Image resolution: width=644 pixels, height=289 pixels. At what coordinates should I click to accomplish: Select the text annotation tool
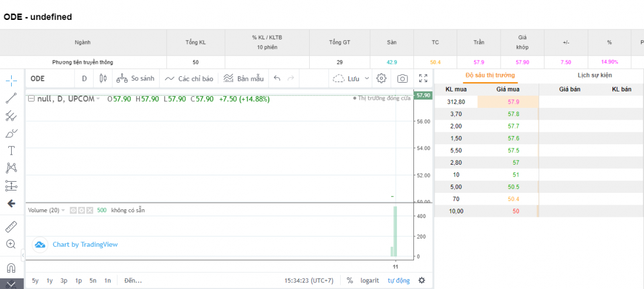click(x=12, y=151)
